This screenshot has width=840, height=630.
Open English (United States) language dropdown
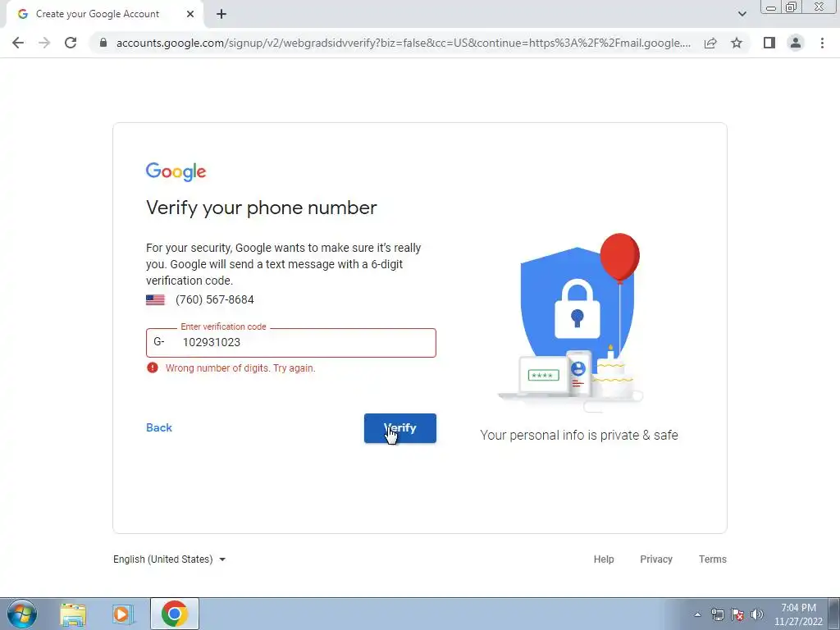(x=169, y=559)
